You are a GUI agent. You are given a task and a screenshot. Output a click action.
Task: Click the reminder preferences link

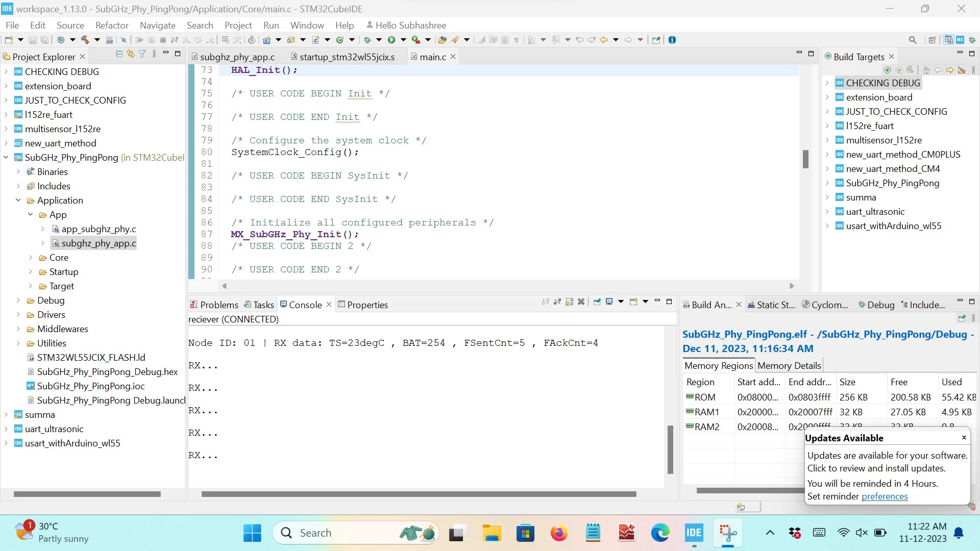point(885,496)
